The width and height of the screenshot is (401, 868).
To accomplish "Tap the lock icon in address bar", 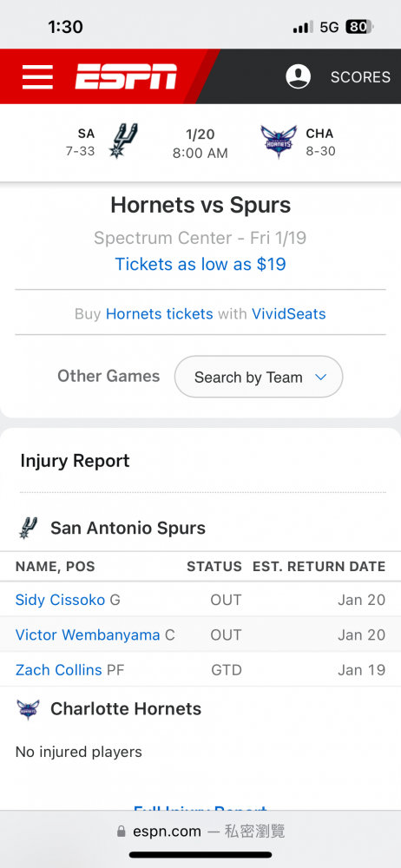I will (122, 832).
